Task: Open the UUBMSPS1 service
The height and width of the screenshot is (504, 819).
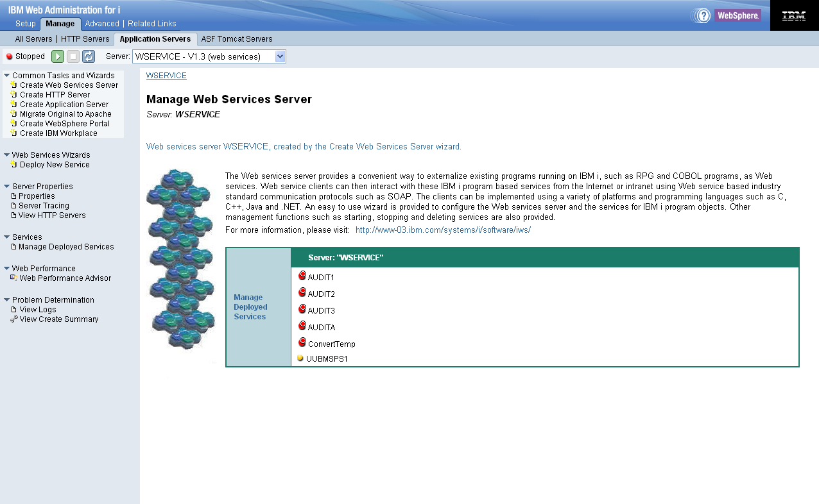Action: [x=327, y=359]
